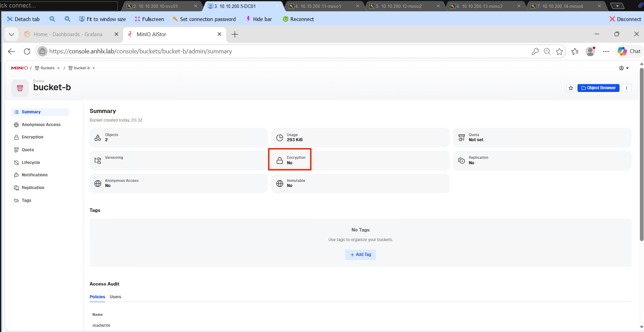Click the zoom in magnifier icon
The height and width of the screenshot is (332, 644).
[x=52, y=19]
